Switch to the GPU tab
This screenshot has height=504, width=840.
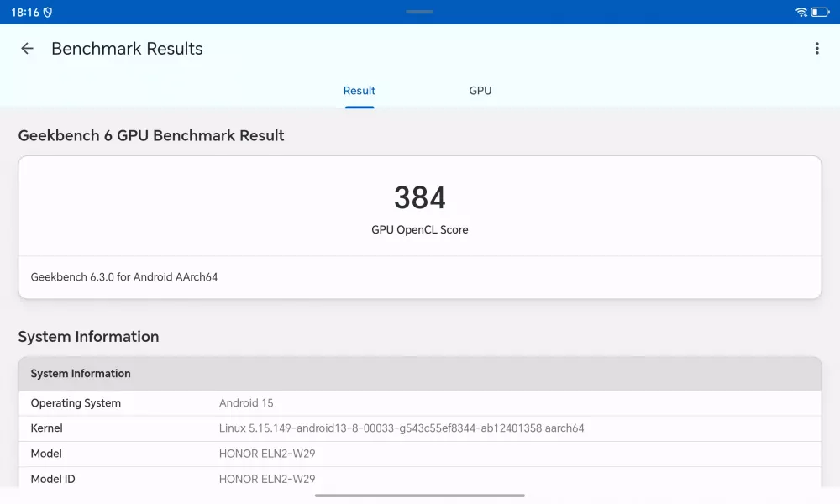tap(480, 91)
